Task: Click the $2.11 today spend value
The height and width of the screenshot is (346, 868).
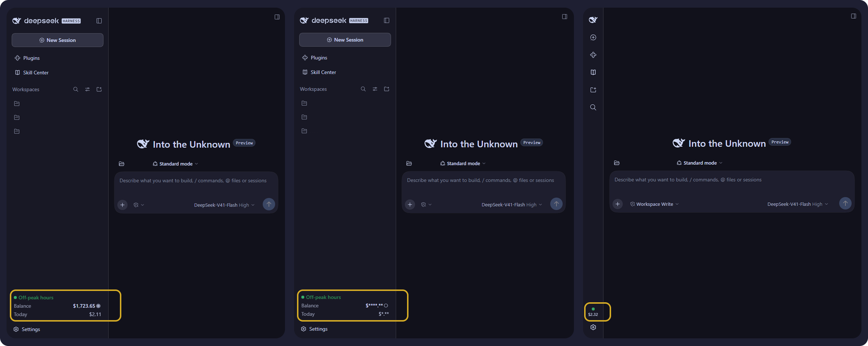Action: tap(95, 314)
